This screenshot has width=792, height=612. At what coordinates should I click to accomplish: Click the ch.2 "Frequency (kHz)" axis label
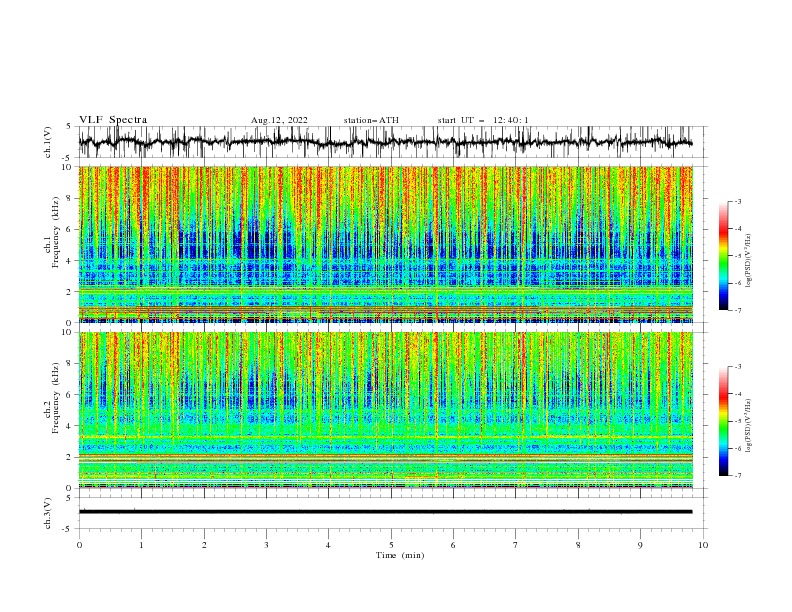coord(55,397)
